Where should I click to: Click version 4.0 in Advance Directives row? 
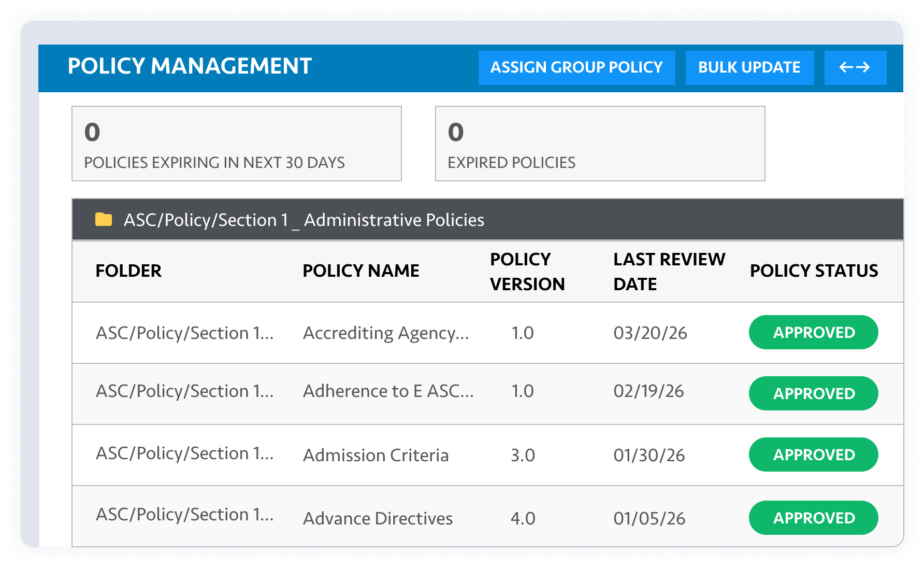[x=523, y=518]
